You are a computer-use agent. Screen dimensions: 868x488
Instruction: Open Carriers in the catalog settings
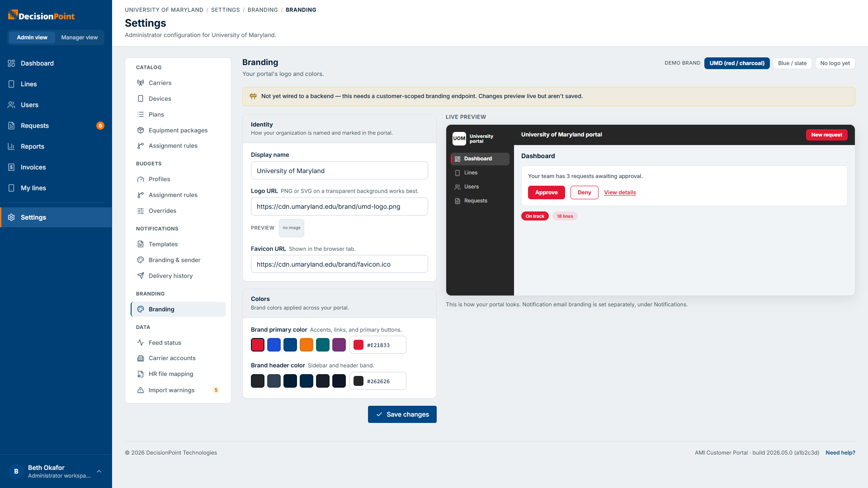[x=178, y=83]
